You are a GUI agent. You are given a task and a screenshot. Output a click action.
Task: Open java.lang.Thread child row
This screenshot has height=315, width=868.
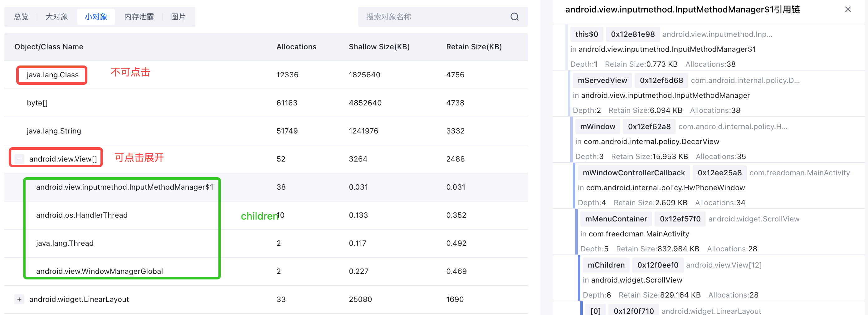pos(266,243)
